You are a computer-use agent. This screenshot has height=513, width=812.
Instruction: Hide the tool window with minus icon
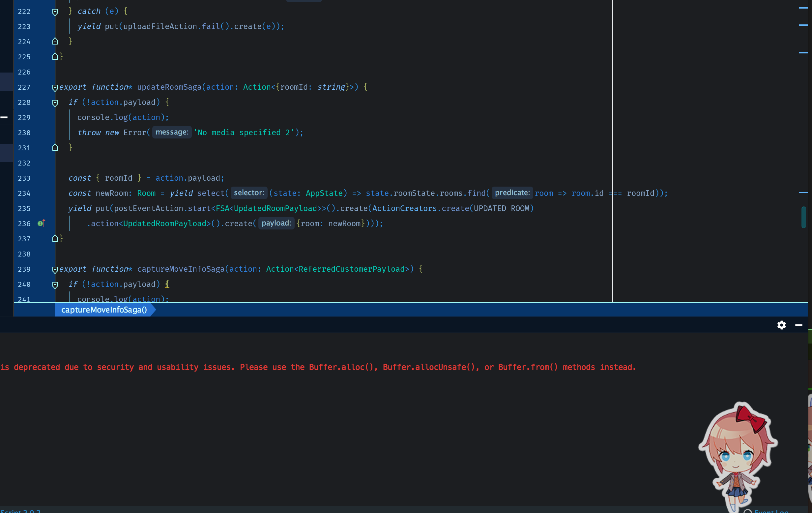click(x=798, y=325)
